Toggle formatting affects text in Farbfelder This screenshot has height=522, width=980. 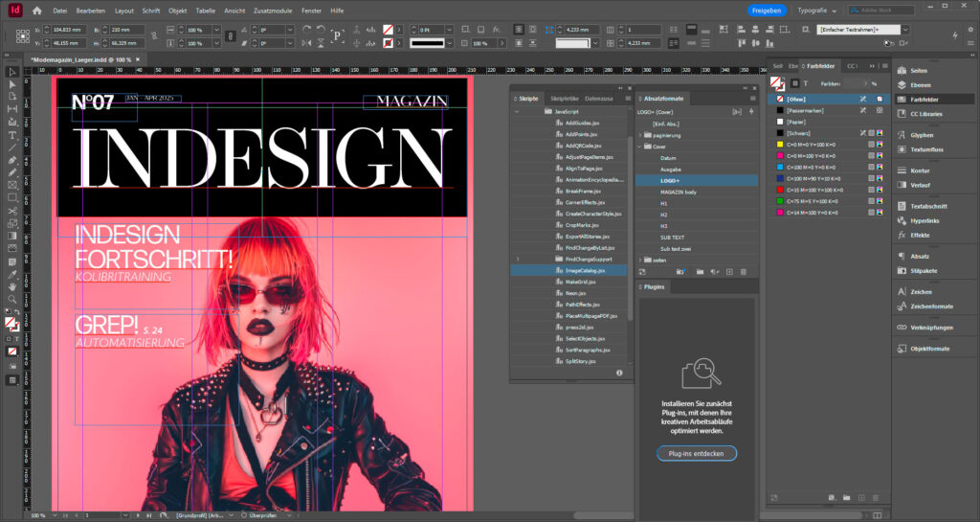[x=805, y=83]
